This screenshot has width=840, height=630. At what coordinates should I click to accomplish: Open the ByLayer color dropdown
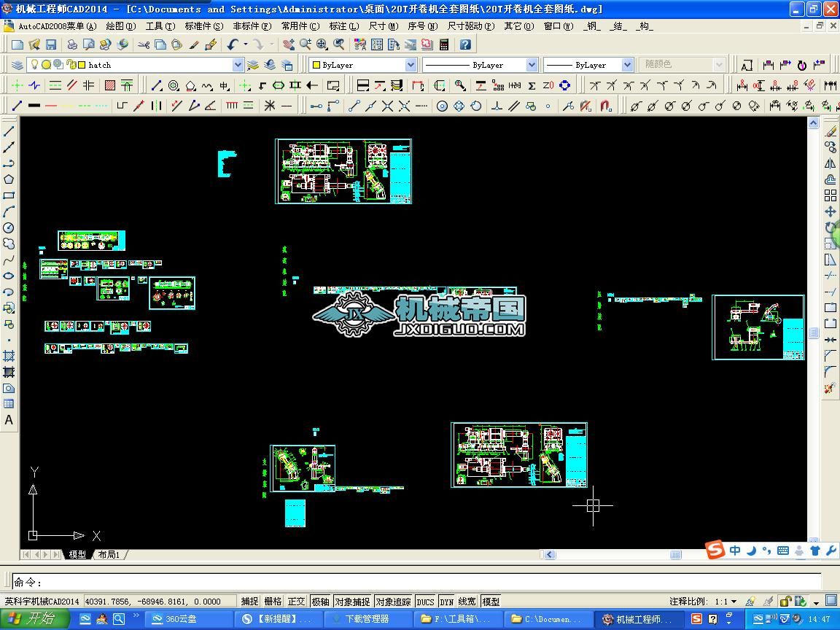click(x=411, y=65)
